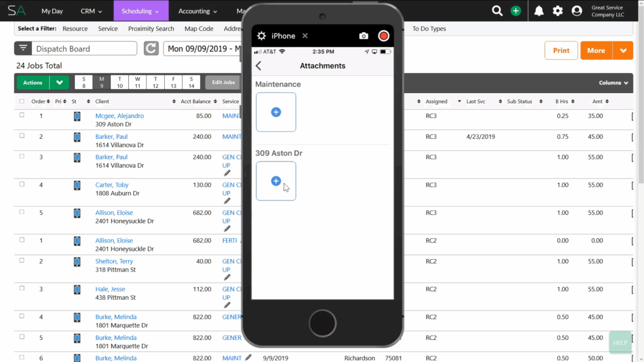
Task: Check the box for Shelton, Terry row
Action: click(22, 261)
